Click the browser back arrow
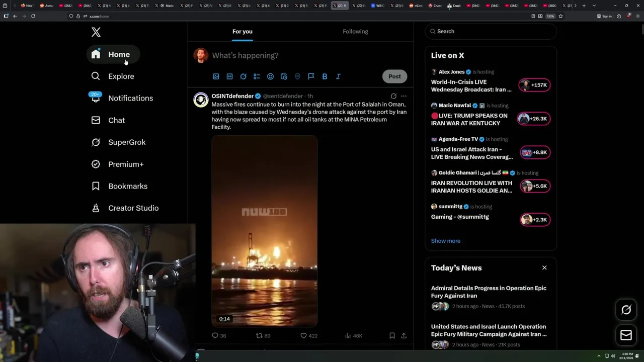 tap(15, 16)
